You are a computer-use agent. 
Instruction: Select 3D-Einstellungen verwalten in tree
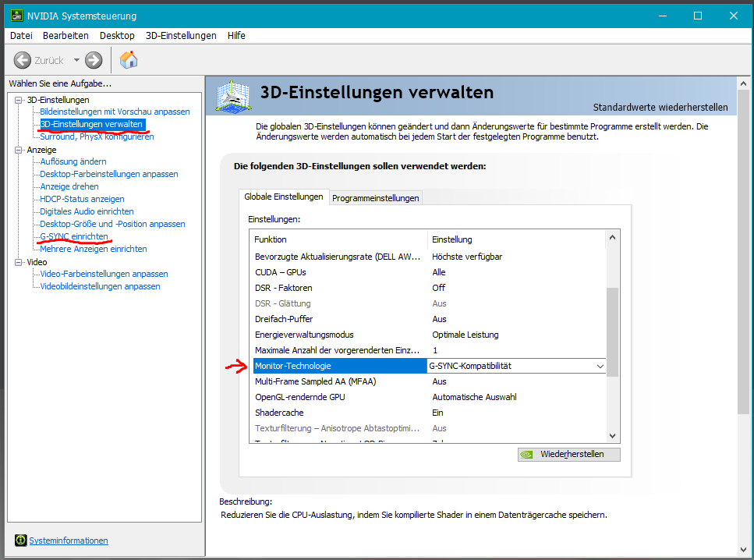click(92, 124)
